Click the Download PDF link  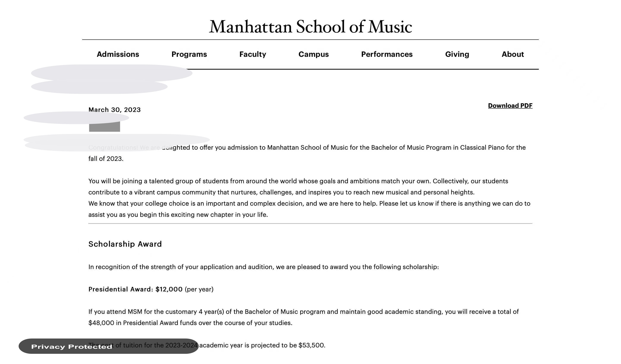[x=510, y=106]
